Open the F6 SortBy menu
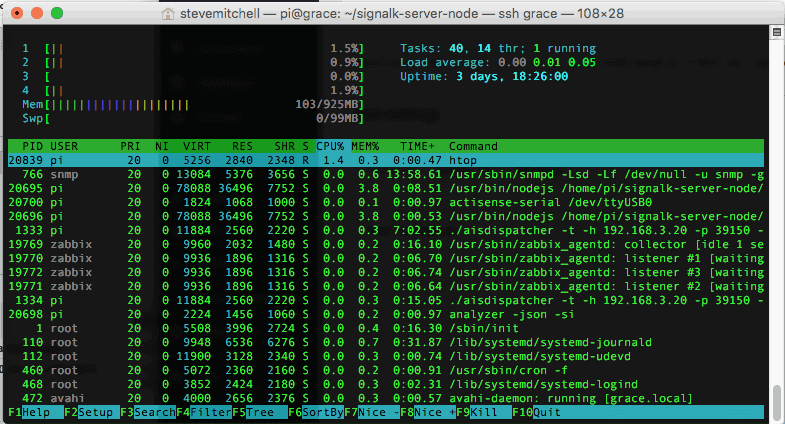The image size is (785, 424). [x=316, y=412]
